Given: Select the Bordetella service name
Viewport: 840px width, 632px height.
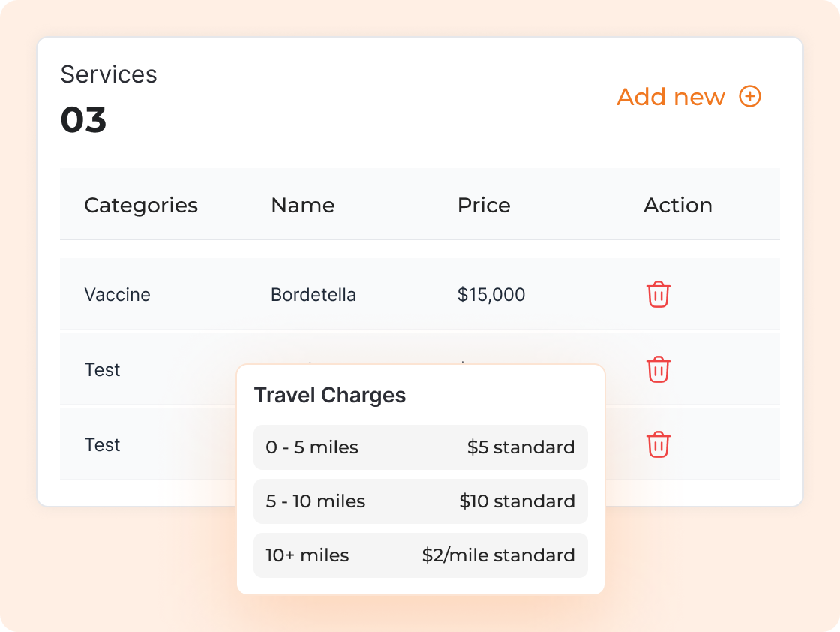Looking at the screenshot, I should [313, 295].
